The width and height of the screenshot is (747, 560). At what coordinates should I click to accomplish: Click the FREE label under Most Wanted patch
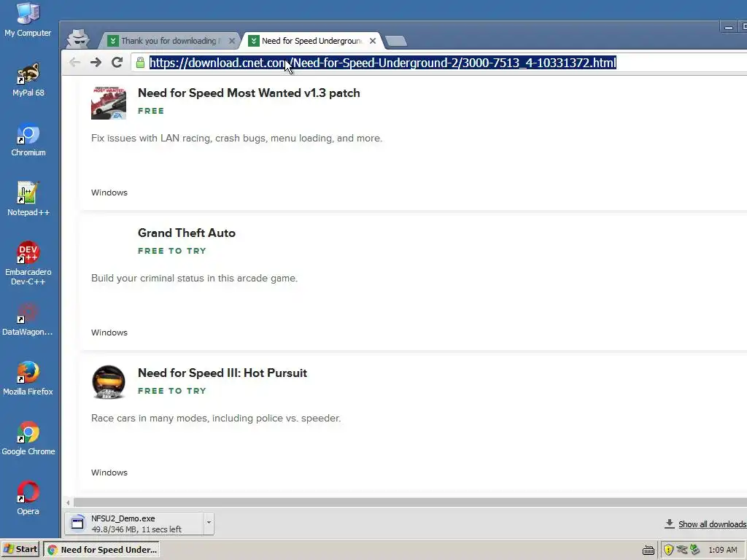[x=151, y=111]
